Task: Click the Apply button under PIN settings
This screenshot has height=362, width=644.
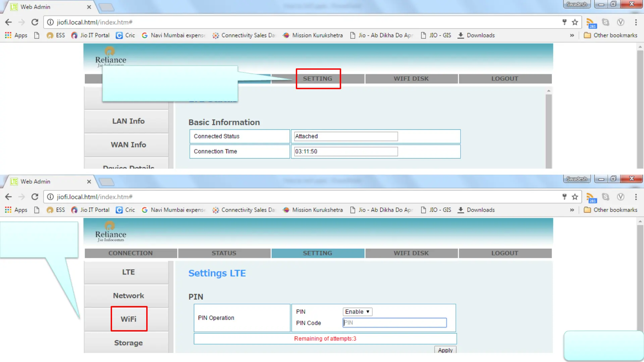Action: click(445, 350)
